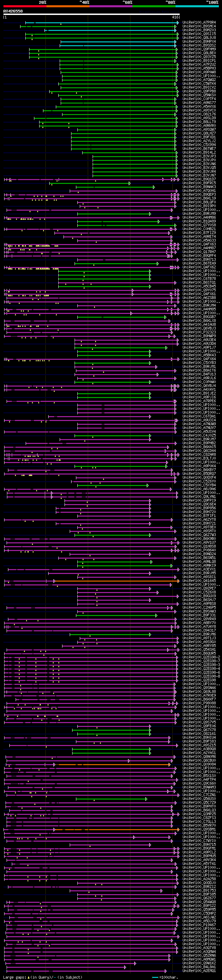Image resolution: width=222 pixels, height=980 pixels.
Task: Click the white query sequence bar
Action: pyautogui.click(x=92, y=15)
